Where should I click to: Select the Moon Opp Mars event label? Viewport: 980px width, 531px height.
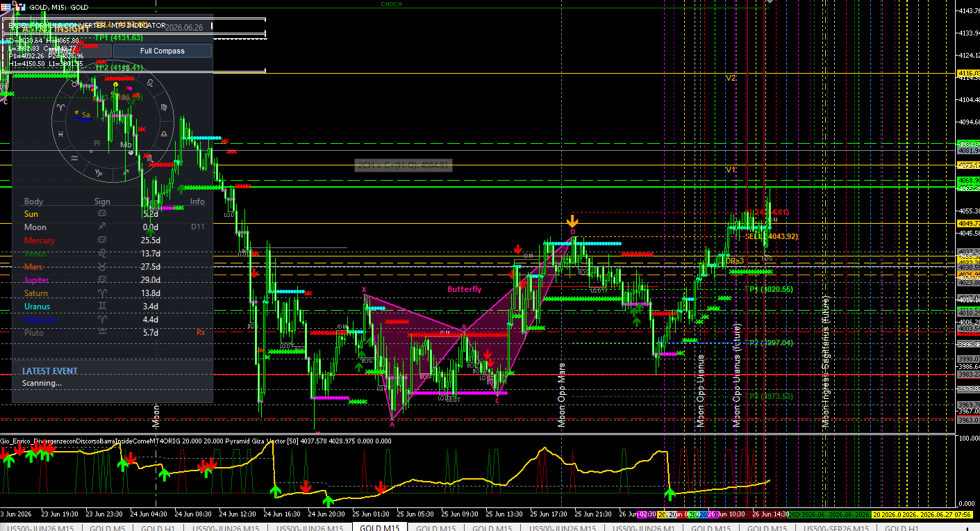coord(562,394)
